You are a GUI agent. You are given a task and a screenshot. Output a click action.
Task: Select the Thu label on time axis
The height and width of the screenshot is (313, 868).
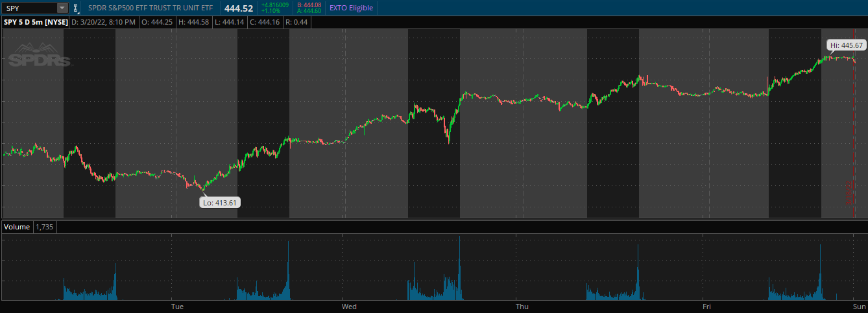(522, 306)
